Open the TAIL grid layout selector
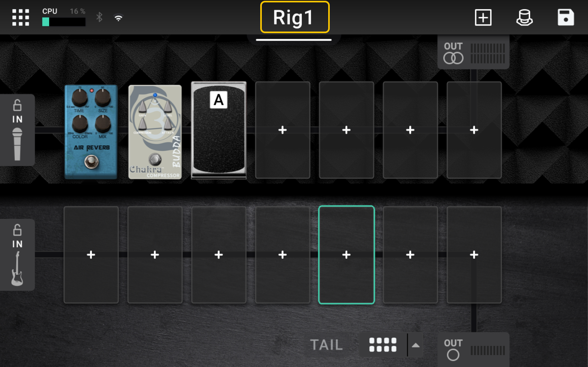 click(383, 345)
